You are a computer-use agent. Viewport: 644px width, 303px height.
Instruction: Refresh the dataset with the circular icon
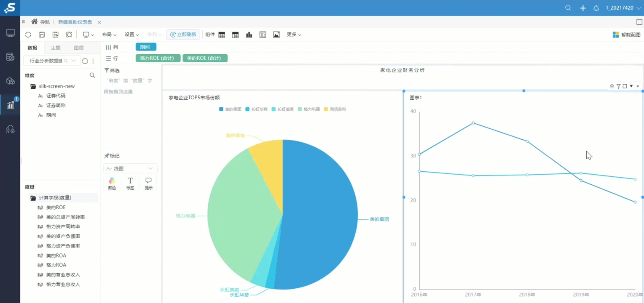(85, 61)
